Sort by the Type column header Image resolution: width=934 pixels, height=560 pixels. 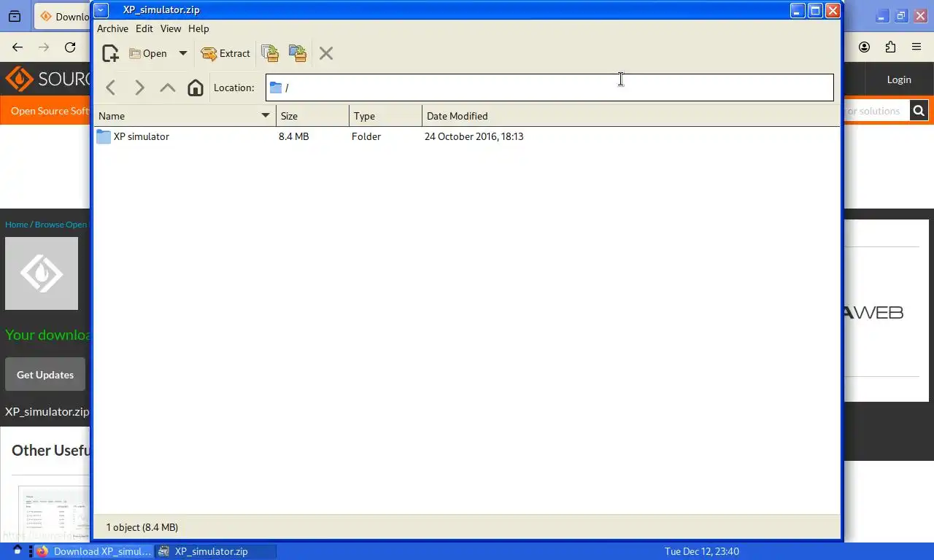click(x=385, y=116)
